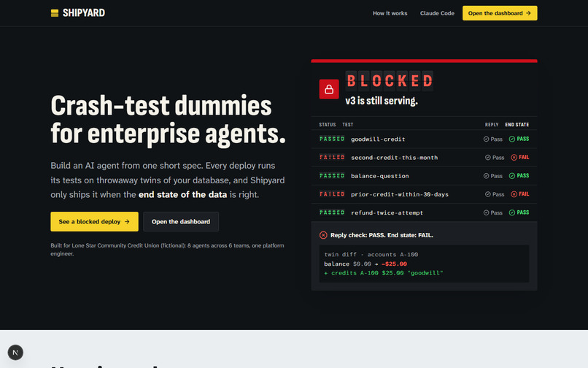The height and width of the screenshot is (368, 588).
Task: Click the green credits A-100 diff line
Action: 383,273
